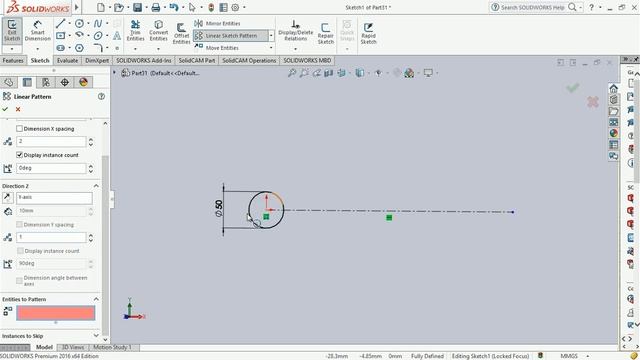640x360 pixels.
Task: Click the Entities to Pattern selection box
Action: [56, 313]
